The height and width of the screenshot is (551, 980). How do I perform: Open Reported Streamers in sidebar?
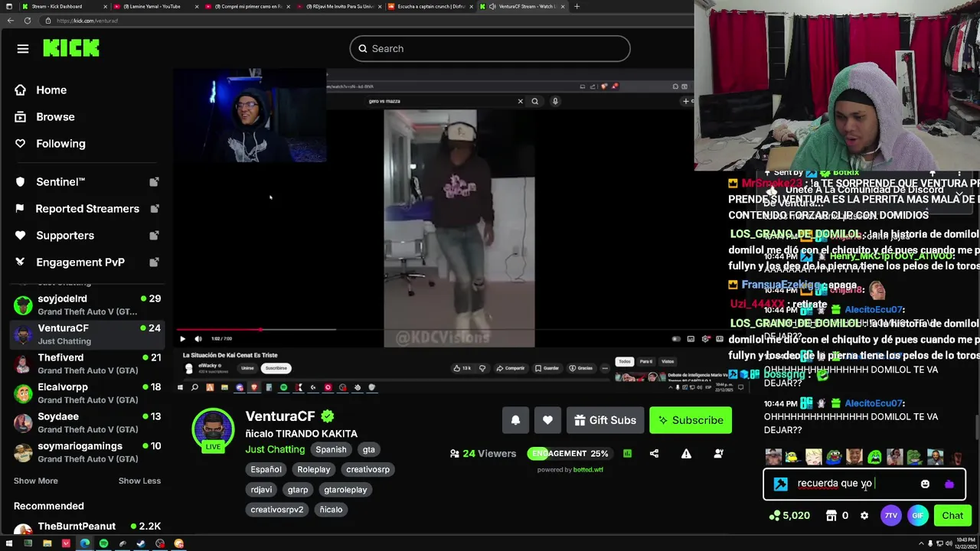(87, 209)
